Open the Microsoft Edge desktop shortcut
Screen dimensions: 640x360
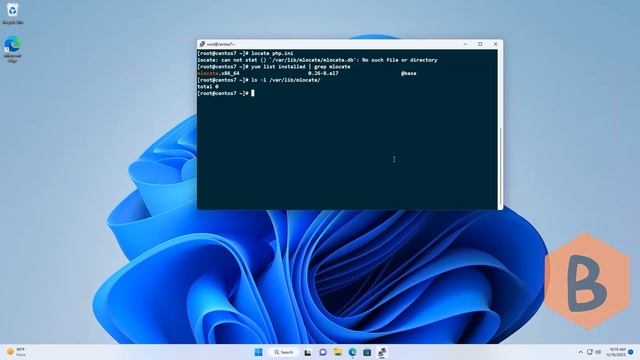[13, 49]
